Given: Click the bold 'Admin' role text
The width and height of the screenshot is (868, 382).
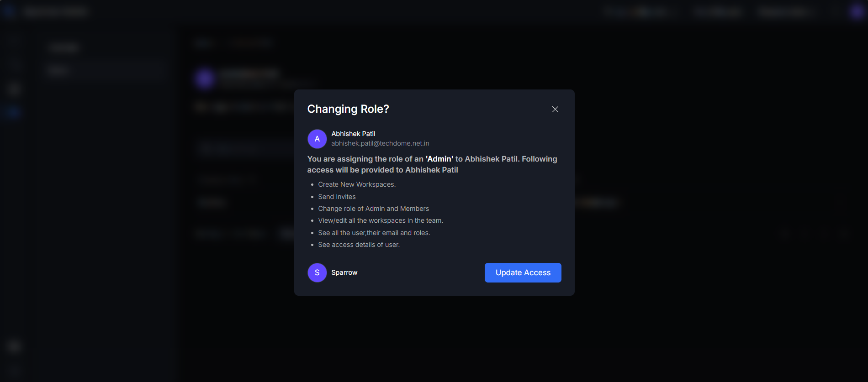Looking at the screenshot, I should pos(439,159).
